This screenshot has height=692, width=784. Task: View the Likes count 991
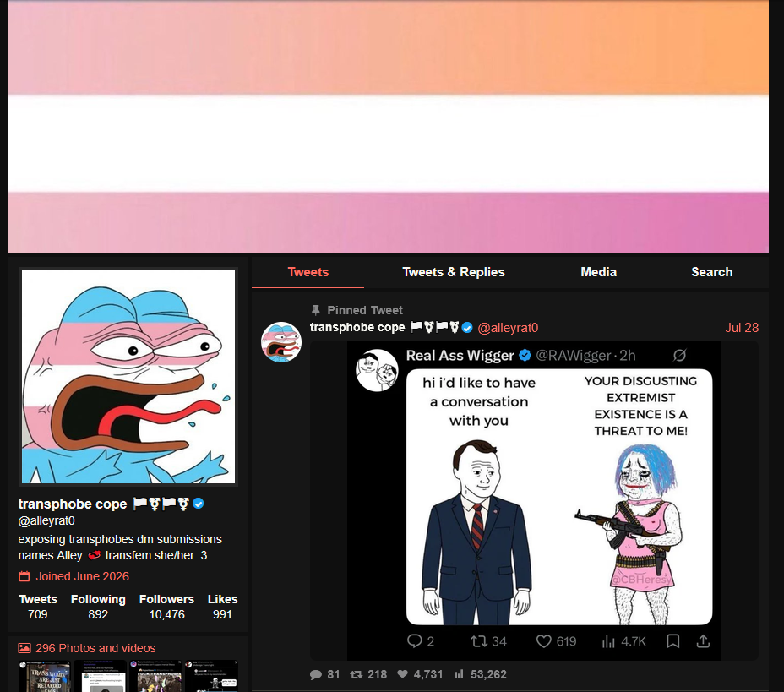[222, 614]
